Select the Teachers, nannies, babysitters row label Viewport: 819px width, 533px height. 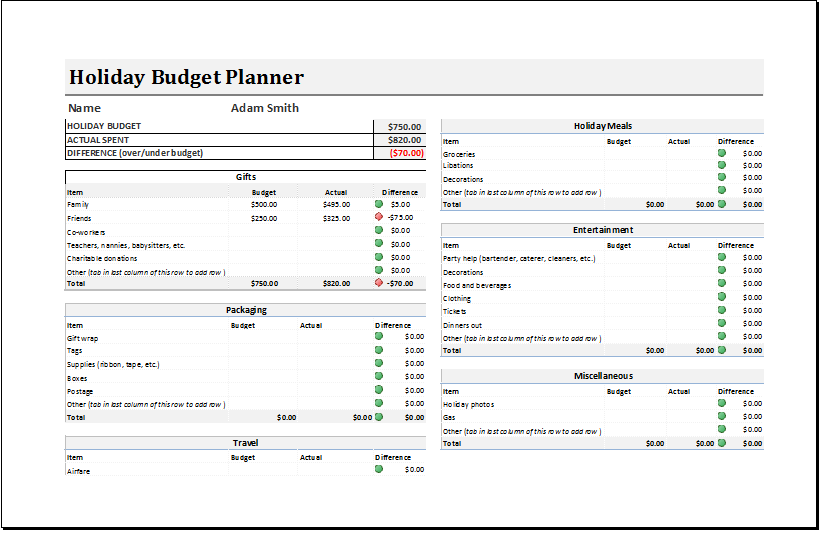[x=126, y=245]
